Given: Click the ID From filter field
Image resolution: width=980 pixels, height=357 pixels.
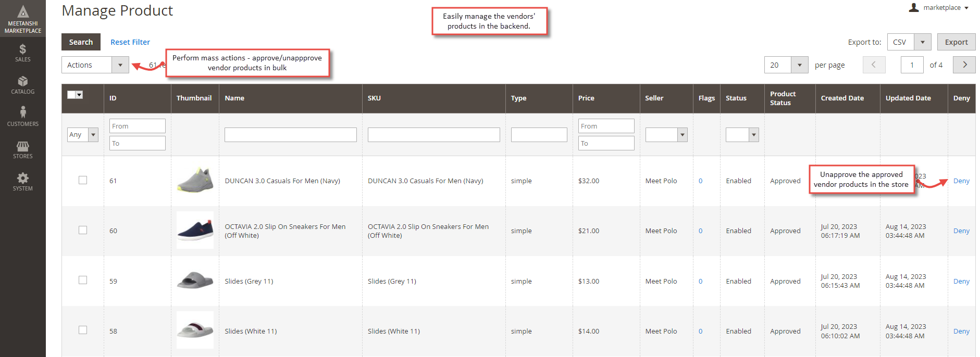Looking at the screenshot, I should coord(138,126).
